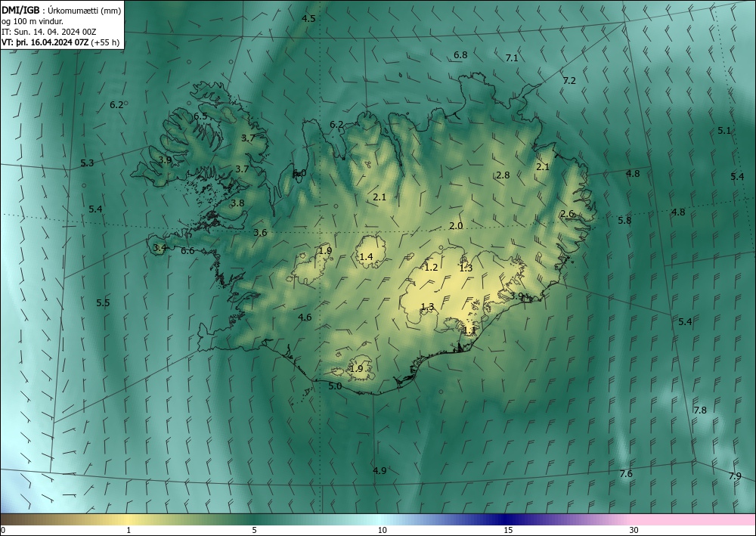
Task: Click the 1.2 value label
Action: [x=431, y=268]
